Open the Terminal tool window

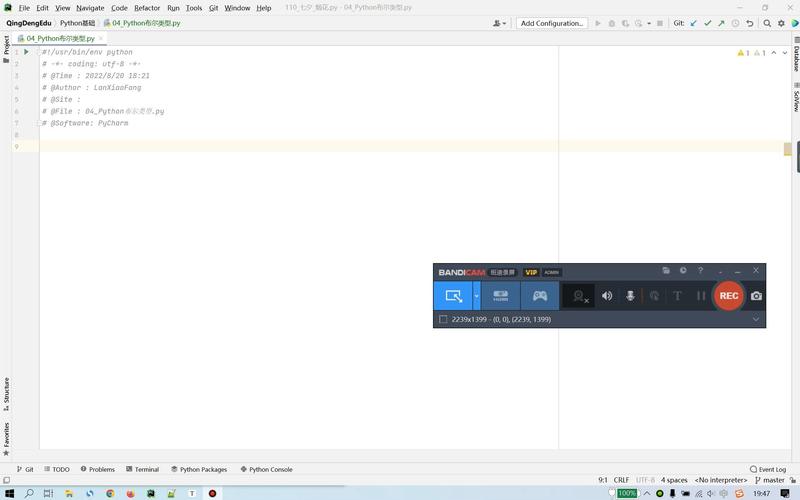click(142, 469)
